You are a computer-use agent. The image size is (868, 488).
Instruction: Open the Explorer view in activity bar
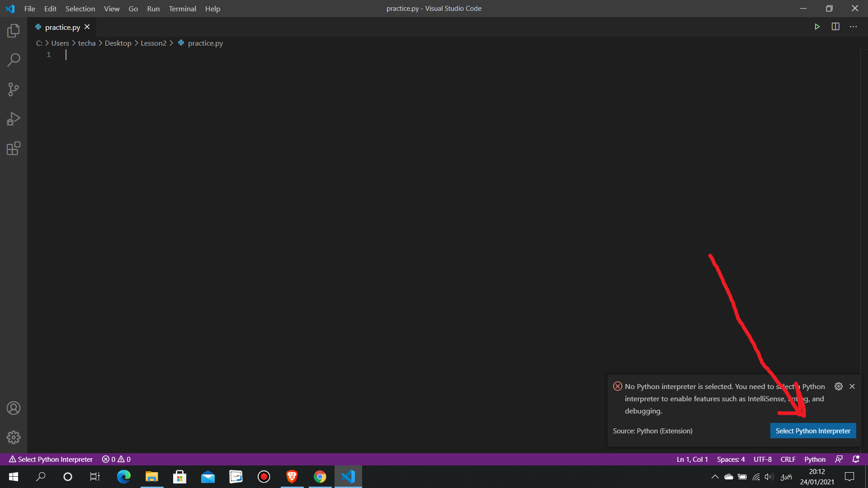click(14, 31)
